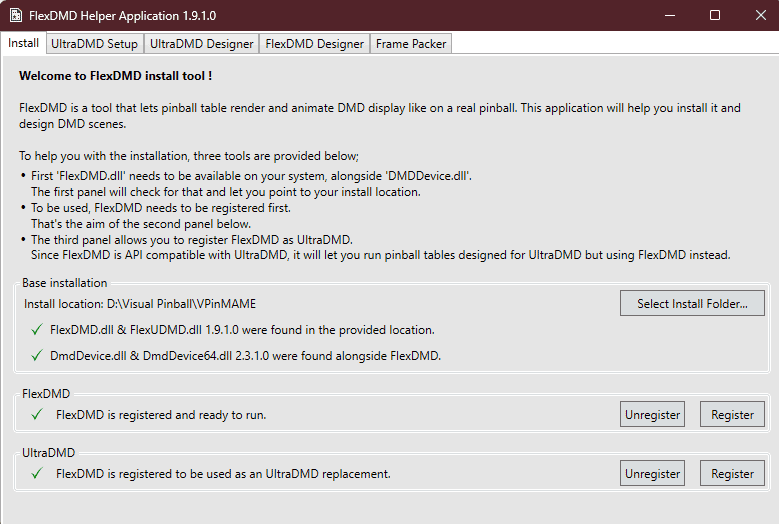Click the FlexDMD app icon in title bar
Viewport: 779px width, 524px height.
(x=14, y=15)
